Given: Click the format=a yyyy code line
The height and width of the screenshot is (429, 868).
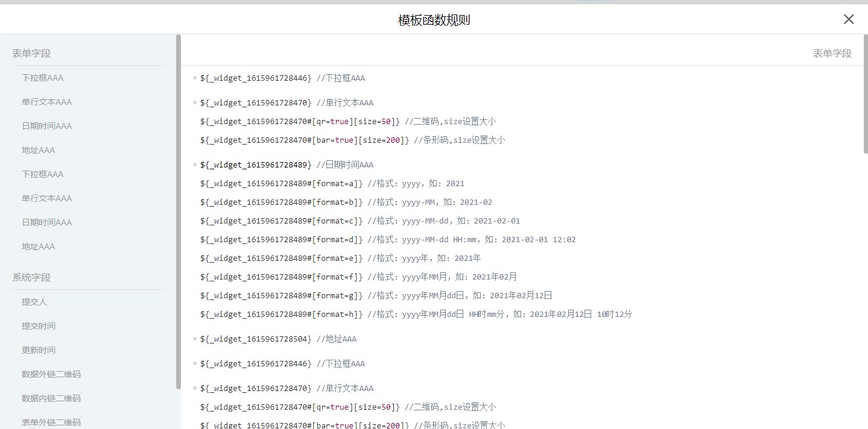Looking at the screenshot, I should tap(332, 184).
